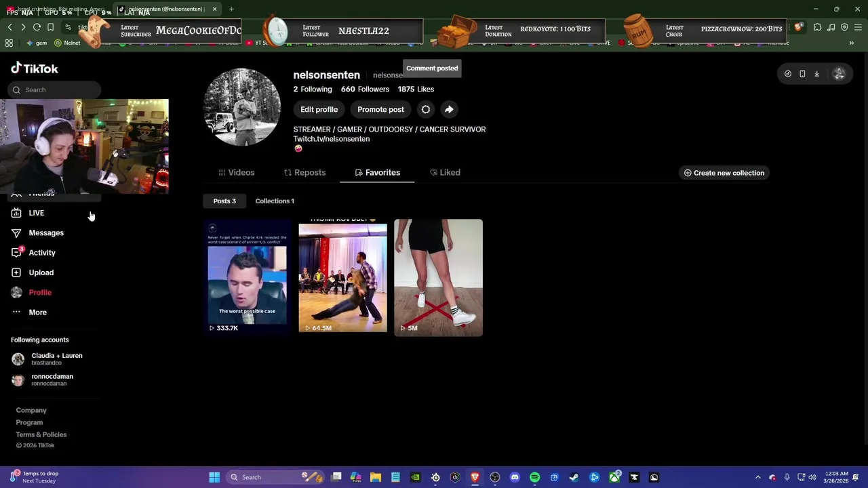Click the share profile arrow icon
The image size is (868, 488).
[449, 109]
